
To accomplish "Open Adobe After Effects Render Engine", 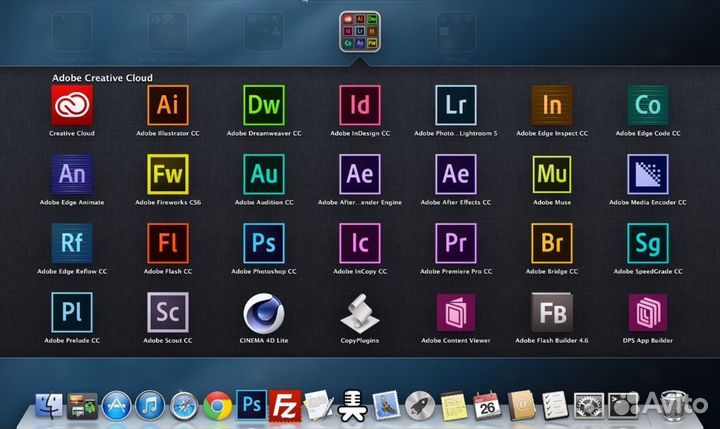I will pyautogui.click(x=360, y=175).
